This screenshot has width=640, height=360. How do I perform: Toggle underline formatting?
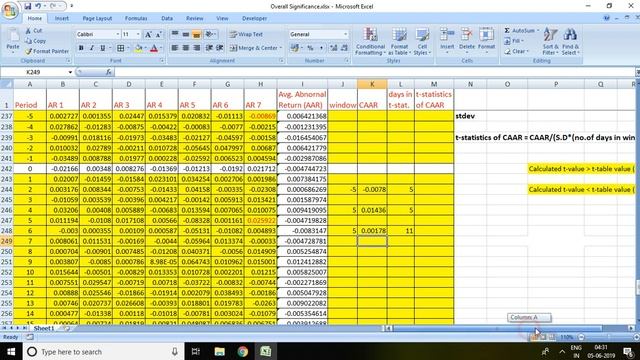(102, 48)
